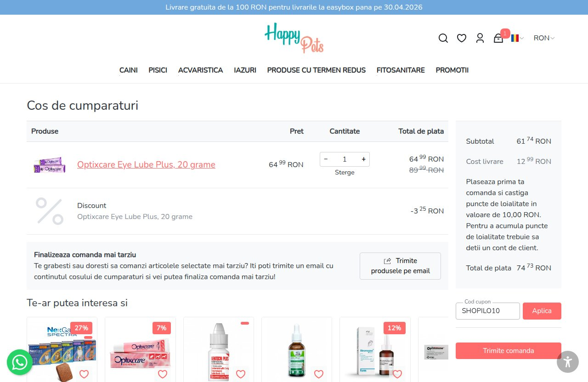Image resolution: width=588 pixels, height=382 pixels.
Task: Remove item using Sterge link
Action: pos(345,173)
